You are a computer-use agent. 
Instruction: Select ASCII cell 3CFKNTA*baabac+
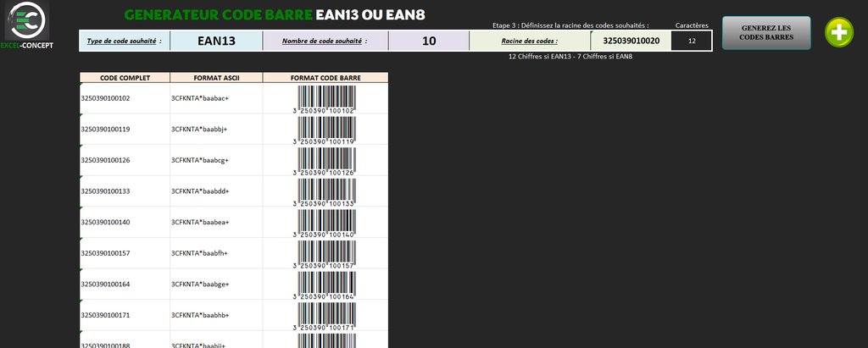(216, 98)
